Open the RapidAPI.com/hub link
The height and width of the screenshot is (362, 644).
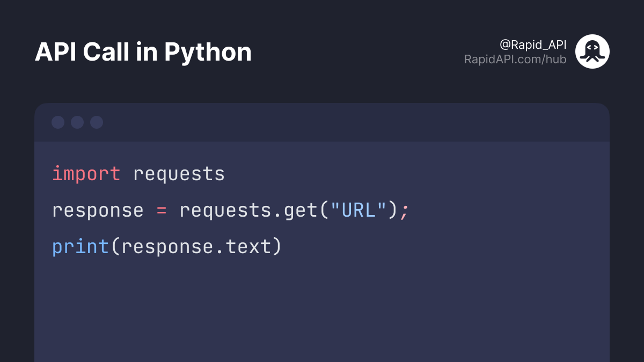pyautogui.click(x=515, y=60)
